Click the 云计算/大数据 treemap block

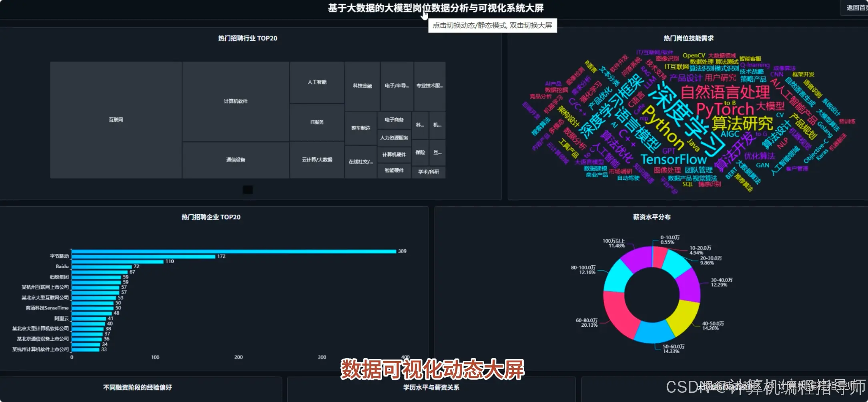point(317,159)
